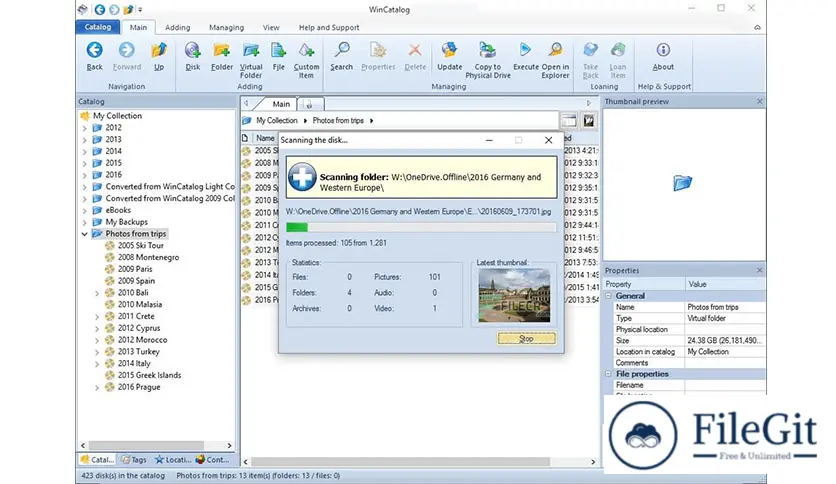The height and width of the screenshot is (484, 836).
Task: Select 2009 Paris in tree
Action: 135,269
